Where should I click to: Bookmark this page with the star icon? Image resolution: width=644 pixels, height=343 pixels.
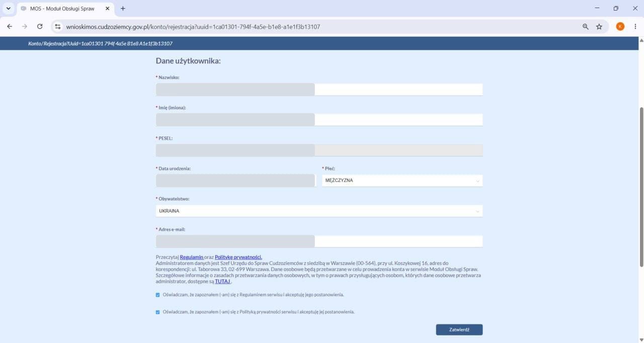point(599,27)
